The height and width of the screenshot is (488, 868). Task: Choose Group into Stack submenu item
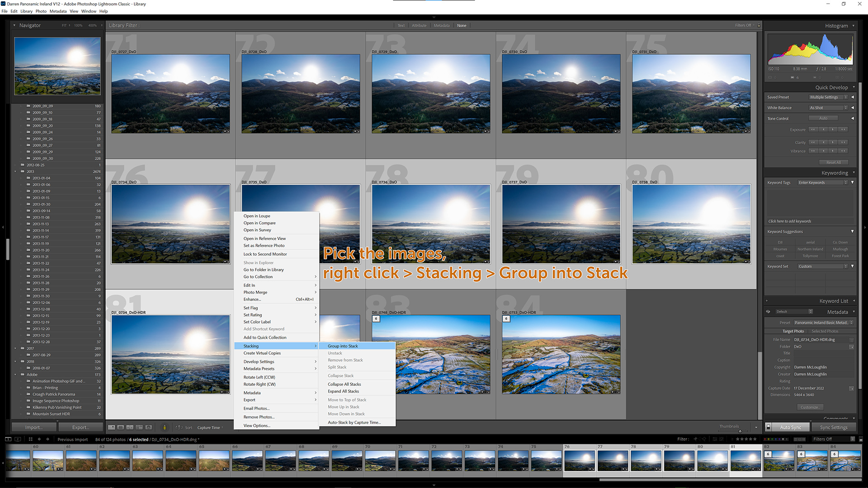[x=357, y=346]
